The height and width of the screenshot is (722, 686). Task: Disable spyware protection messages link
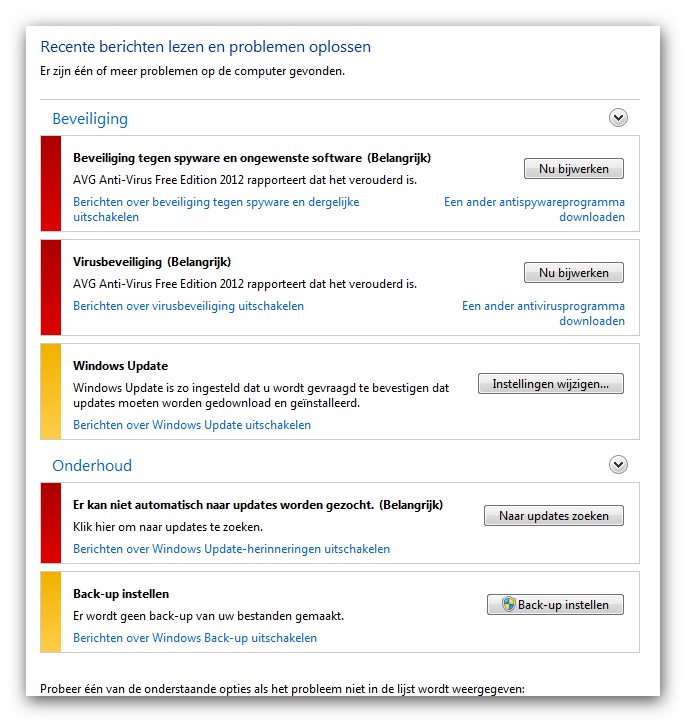[216, 209]
